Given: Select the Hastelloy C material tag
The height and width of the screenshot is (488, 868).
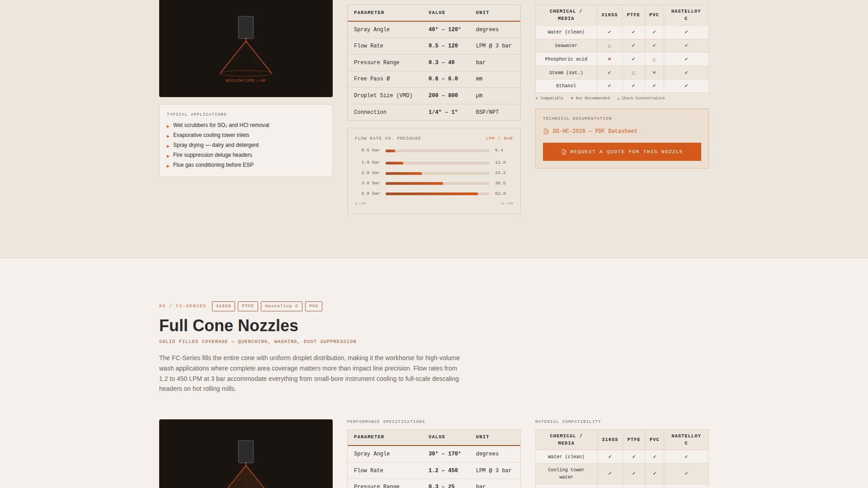Looking at the screenshot, I should [x=281, y=306].
